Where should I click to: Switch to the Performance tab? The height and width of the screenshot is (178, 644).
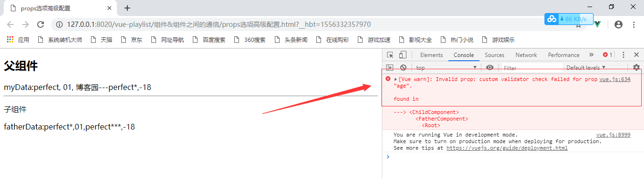[564, 55]
